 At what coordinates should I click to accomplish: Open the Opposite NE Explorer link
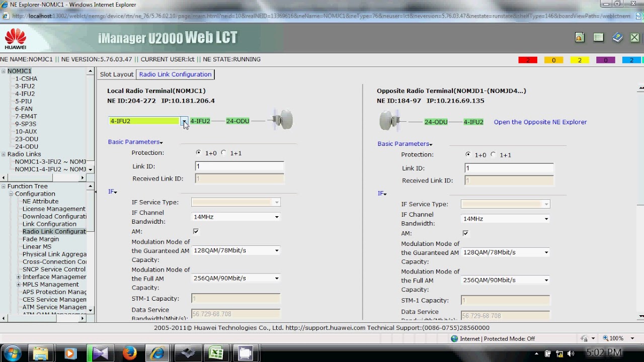[540, 122]
